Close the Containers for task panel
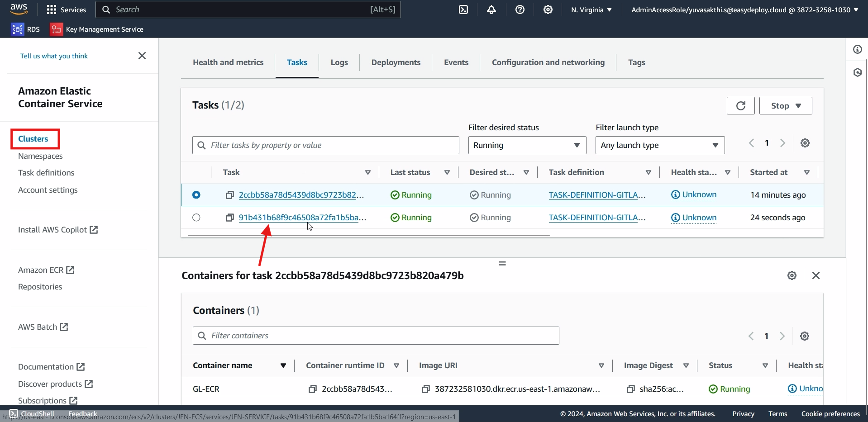868x422 pixels. (816, 275)
